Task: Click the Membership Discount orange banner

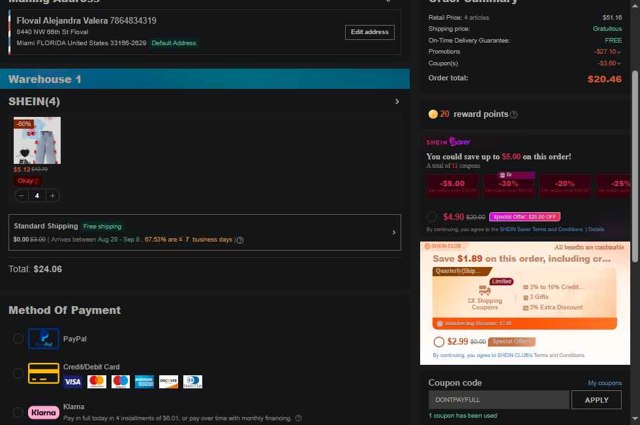Action: 524,323
